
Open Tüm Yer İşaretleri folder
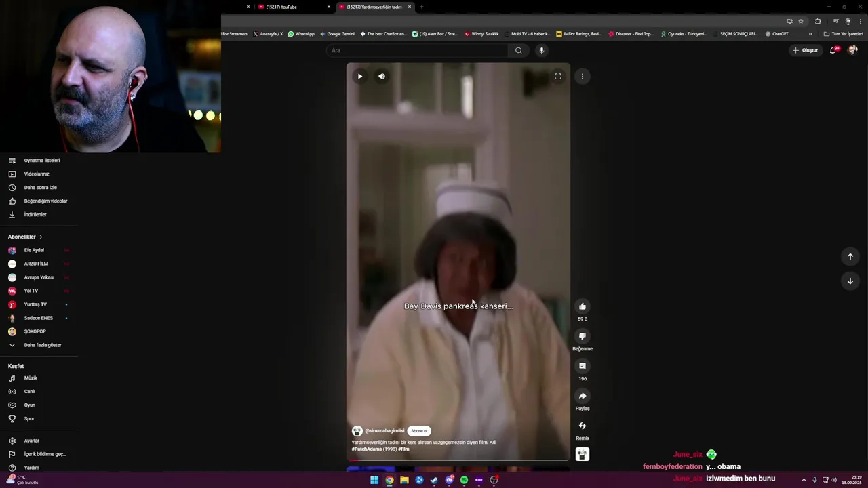[843, 34]
